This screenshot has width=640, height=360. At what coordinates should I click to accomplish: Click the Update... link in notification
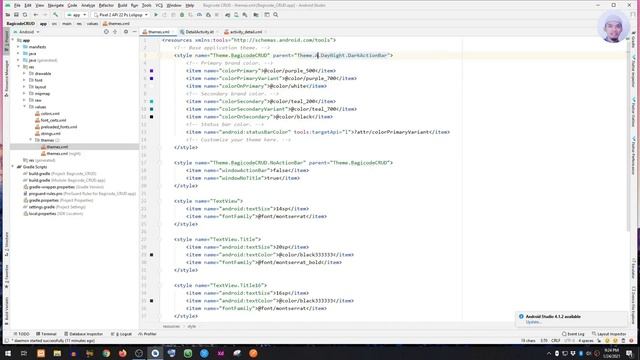[533, 322]
